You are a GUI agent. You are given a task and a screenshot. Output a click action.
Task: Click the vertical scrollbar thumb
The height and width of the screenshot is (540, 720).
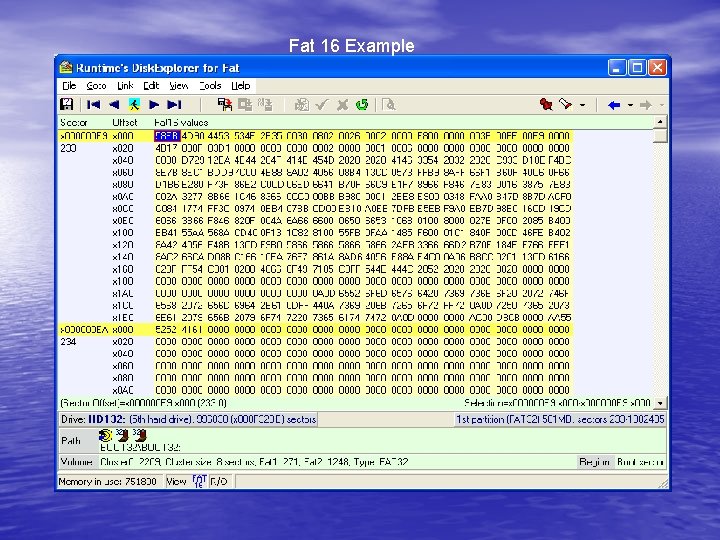660,135
